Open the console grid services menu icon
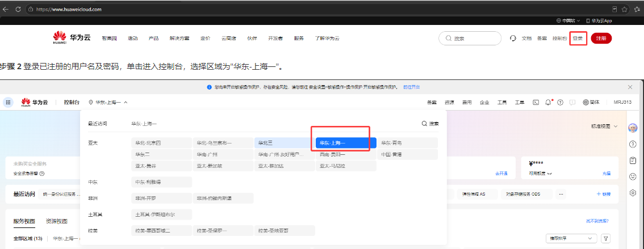The width and height of the screenshot is (644, 249). (8, 102)
